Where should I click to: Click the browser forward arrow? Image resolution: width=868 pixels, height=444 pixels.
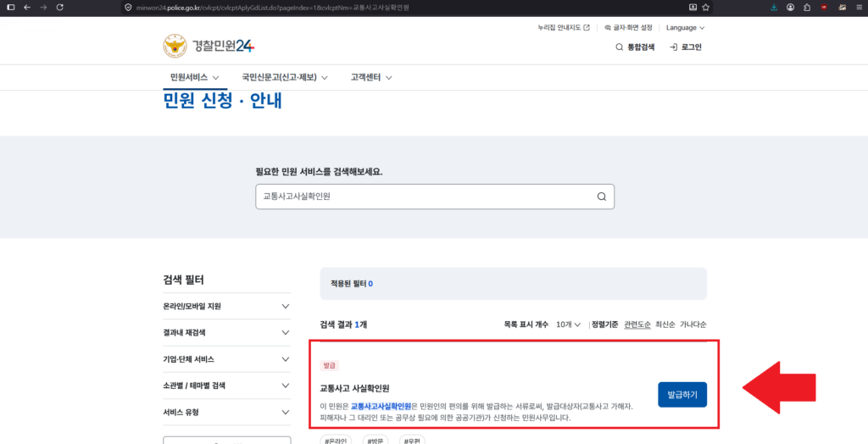[x=44, y=7]
